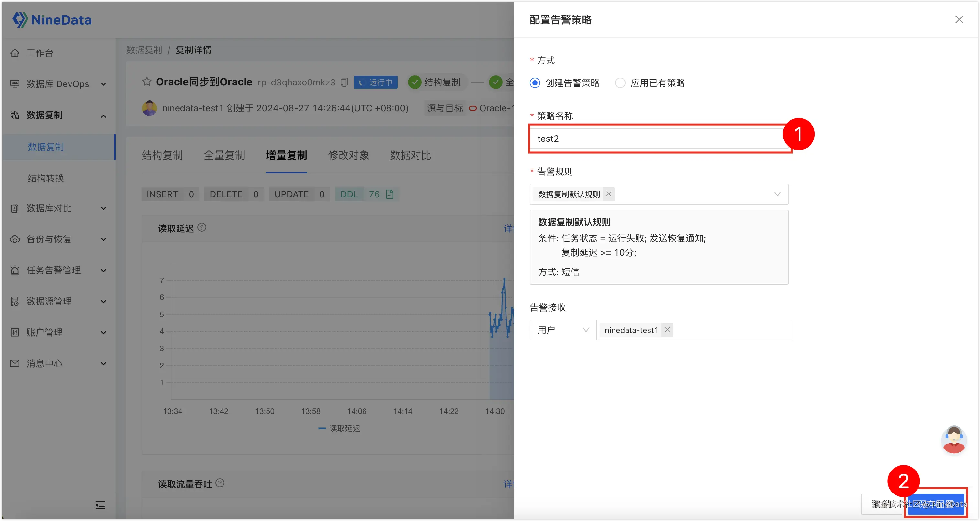This screenshot has height=521, width=980.
Task: Click the help icon next to 读取流量吞吐
Action: [220, 483]
